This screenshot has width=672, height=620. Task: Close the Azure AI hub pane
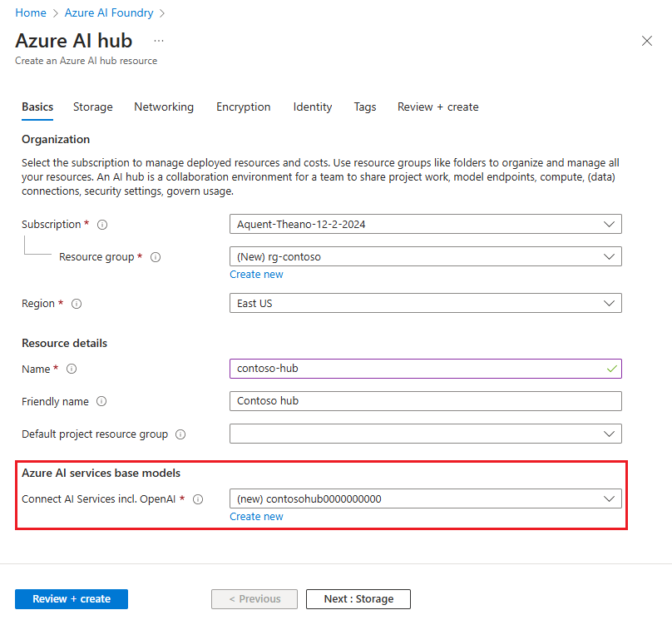[x=647, y=41]
